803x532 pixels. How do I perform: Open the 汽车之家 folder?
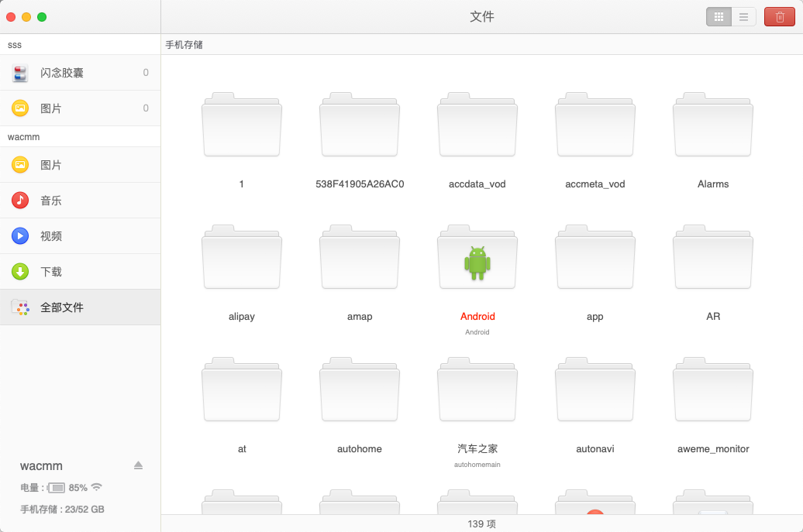tap(477, 390)
